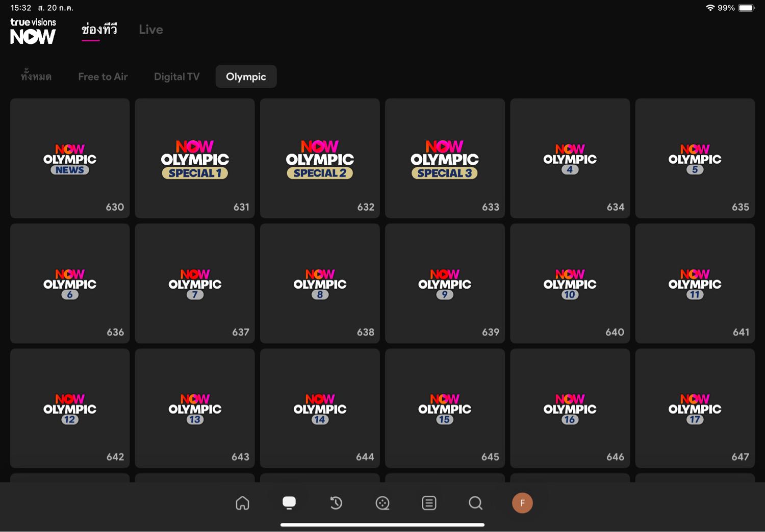The height and width of the screenshot is (532, 765).
Task: Open NOW Olympic 7 channel card
Action: tap(195, 283)
